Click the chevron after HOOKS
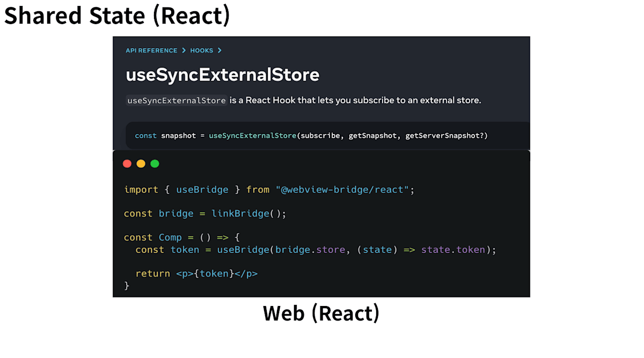This screenshot has width=644, height=358. tap(219, 50)
